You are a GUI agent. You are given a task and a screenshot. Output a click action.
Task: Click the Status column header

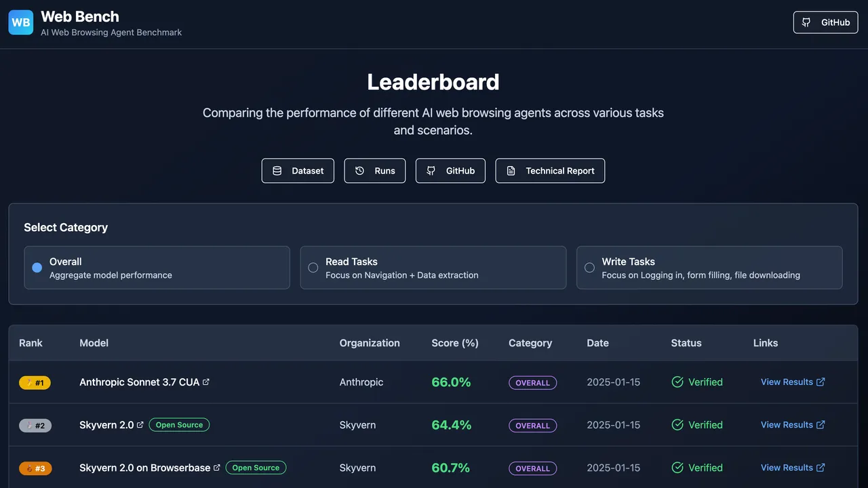[686, 343]
